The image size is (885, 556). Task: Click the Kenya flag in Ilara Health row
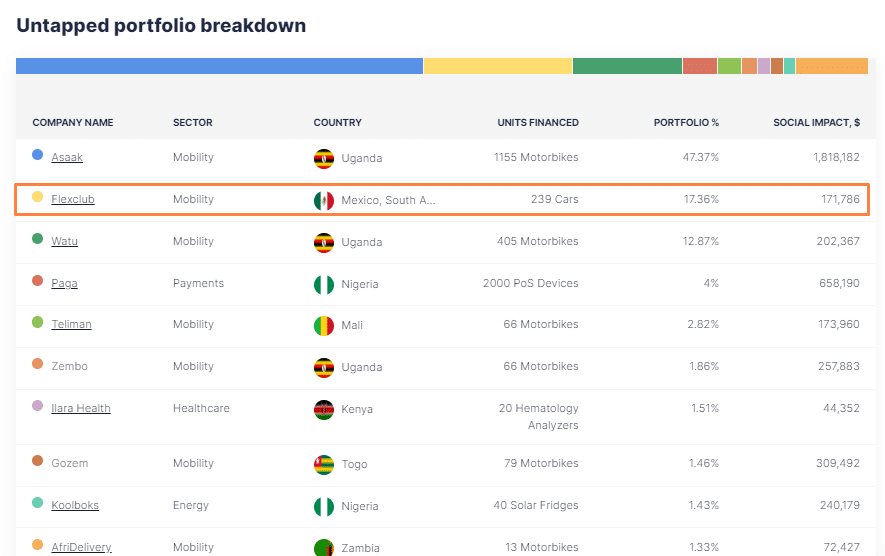(324, 410)
